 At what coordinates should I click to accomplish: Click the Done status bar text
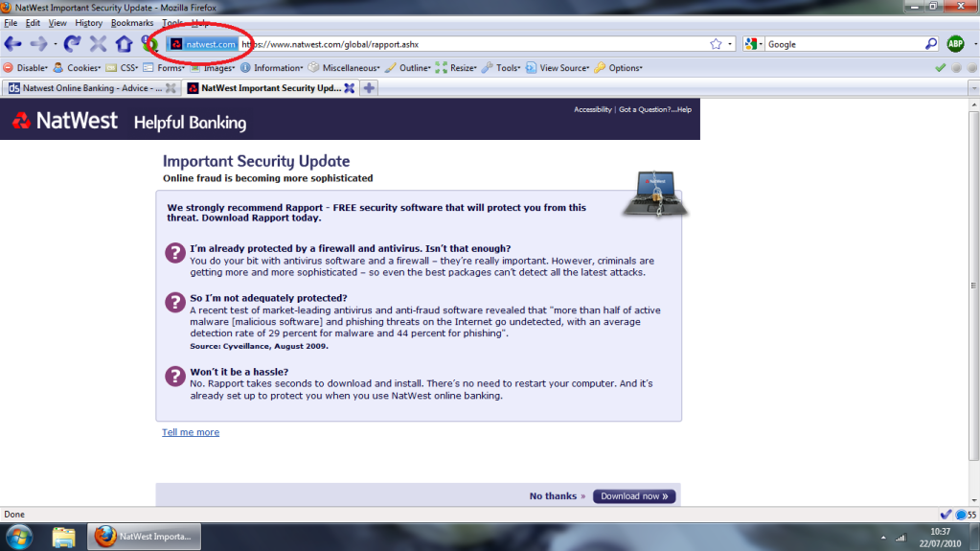14,515
